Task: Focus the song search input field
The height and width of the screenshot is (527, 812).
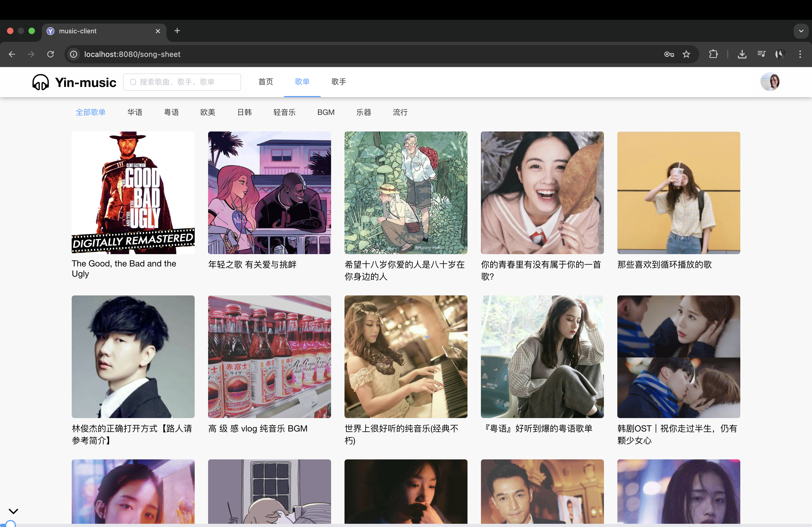Action: click(182, 82)
